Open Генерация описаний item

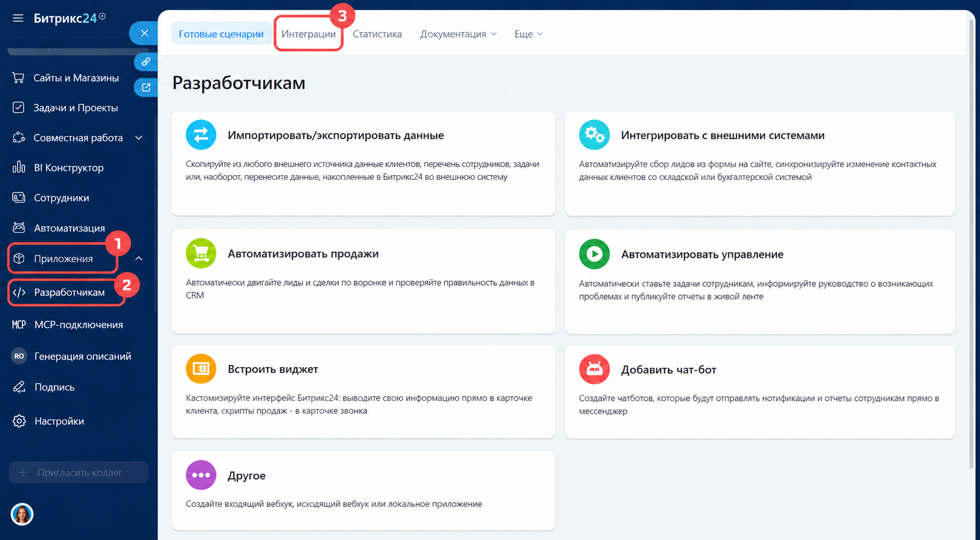[x=82, y=356]
